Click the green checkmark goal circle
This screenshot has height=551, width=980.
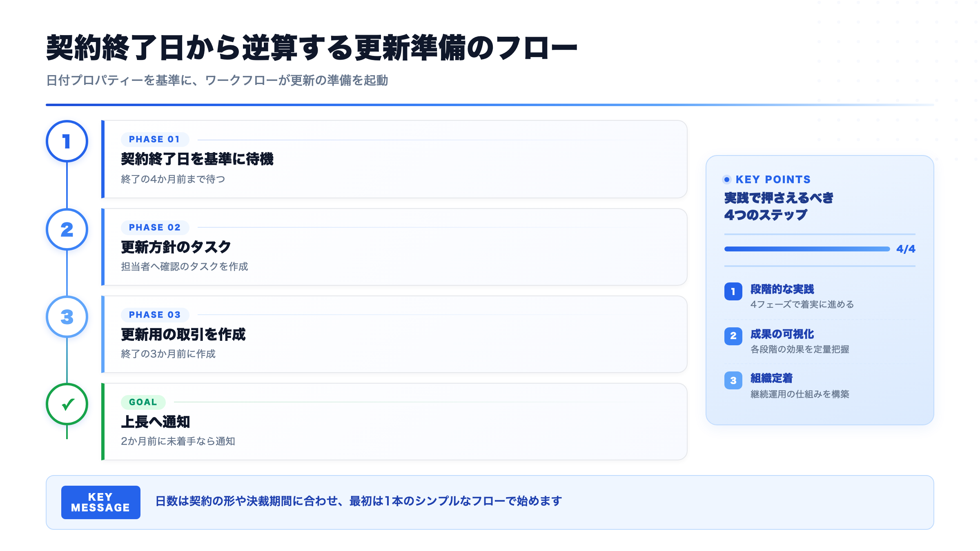(x=67, y=404)
